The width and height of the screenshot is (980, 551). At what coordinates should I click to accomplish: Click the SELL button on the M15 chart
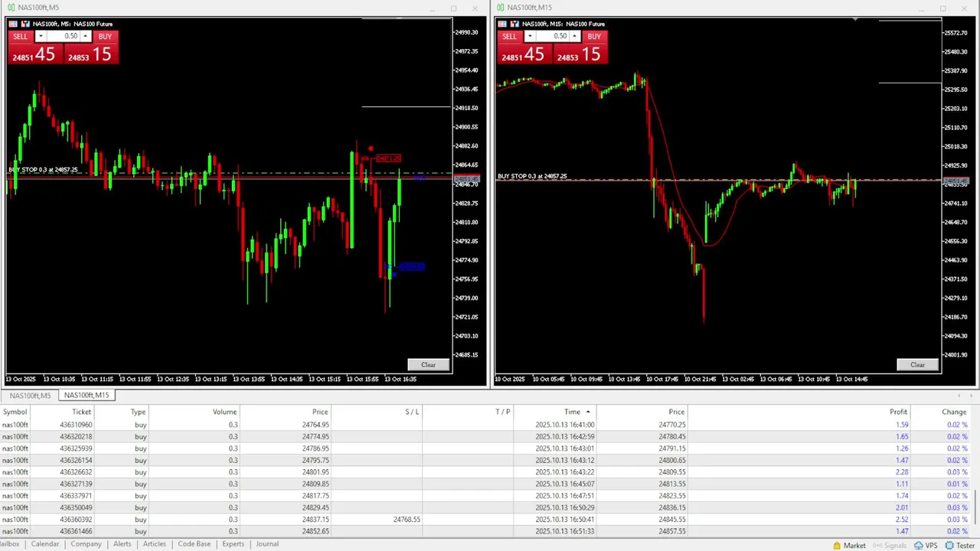[x=510, y=36]
